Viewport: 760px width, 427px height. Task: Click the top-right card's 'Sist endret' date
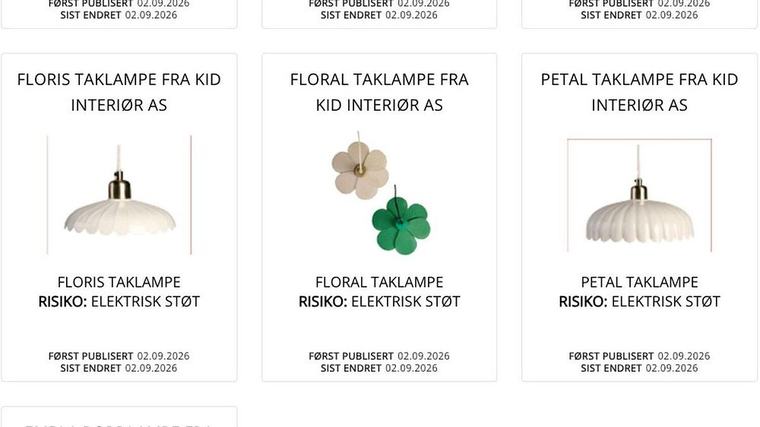point(672,15)
